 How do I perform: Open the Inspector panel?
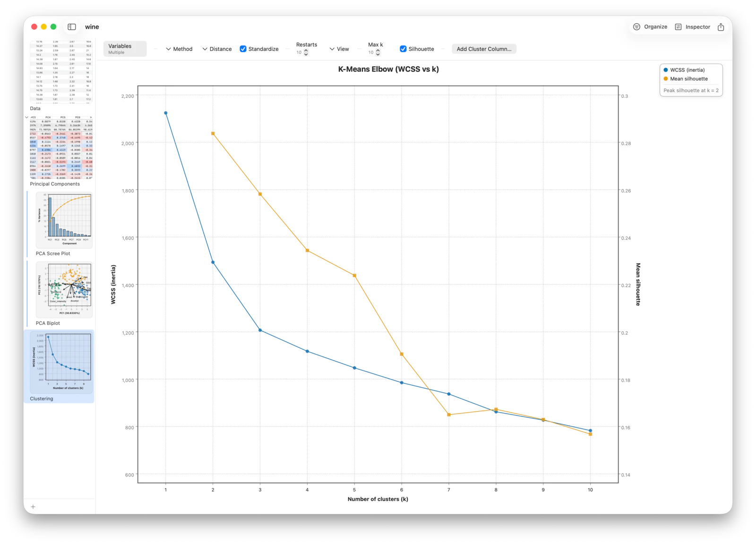pos(692,27)
